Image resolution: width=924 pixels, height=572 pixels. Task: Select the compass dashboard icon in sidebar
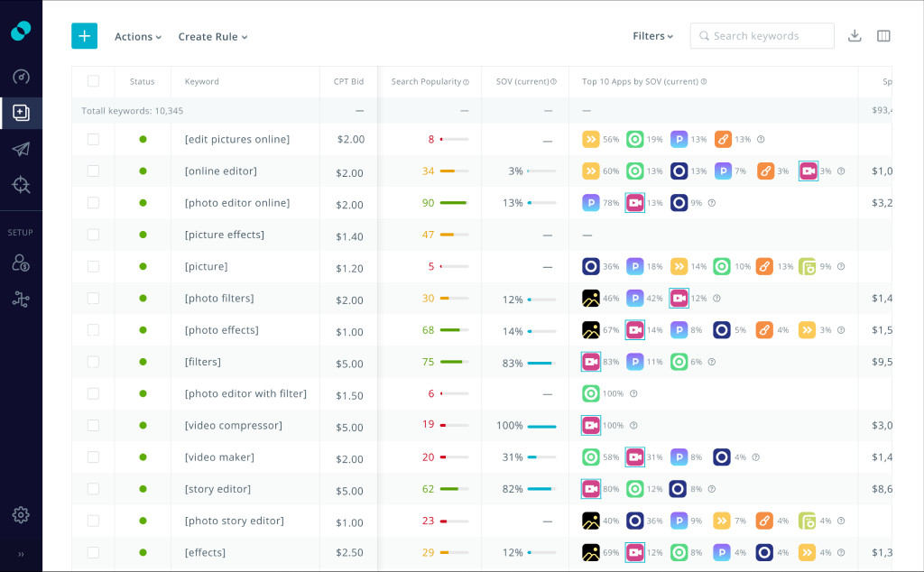[21, 77]
